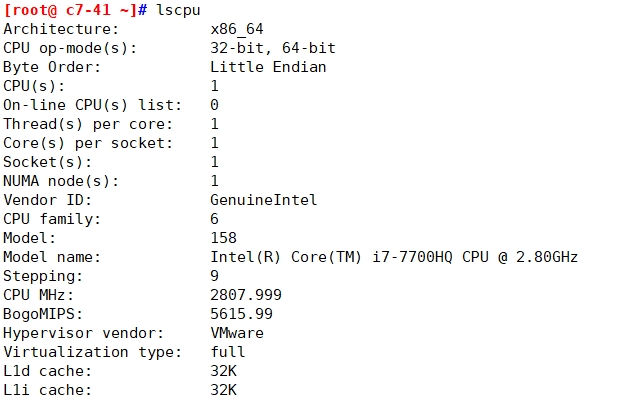Click the L1d cache 32K value
Image resolution: width=637 pixels, height=399 pixels.
tap(223, 371)
